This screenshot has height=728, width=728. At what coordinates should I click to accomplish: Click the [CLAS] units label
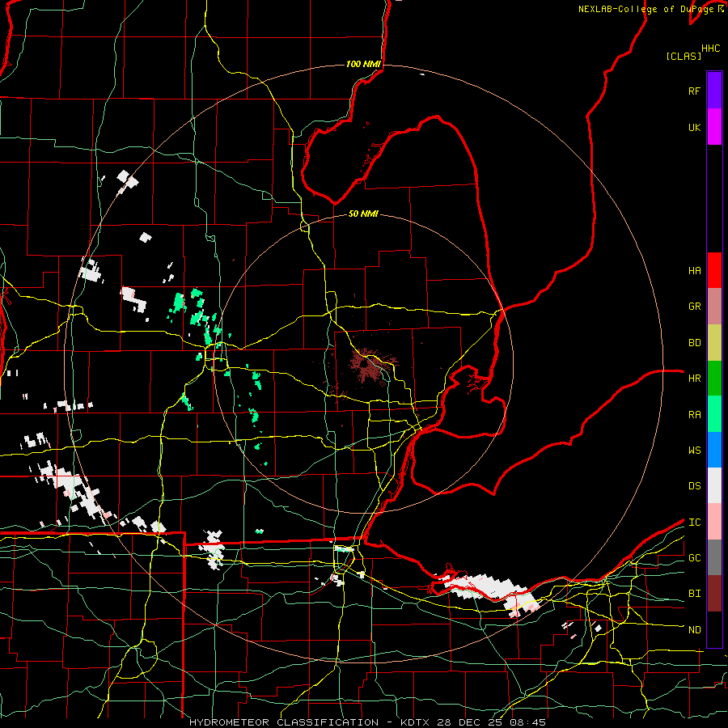[684, 56]
